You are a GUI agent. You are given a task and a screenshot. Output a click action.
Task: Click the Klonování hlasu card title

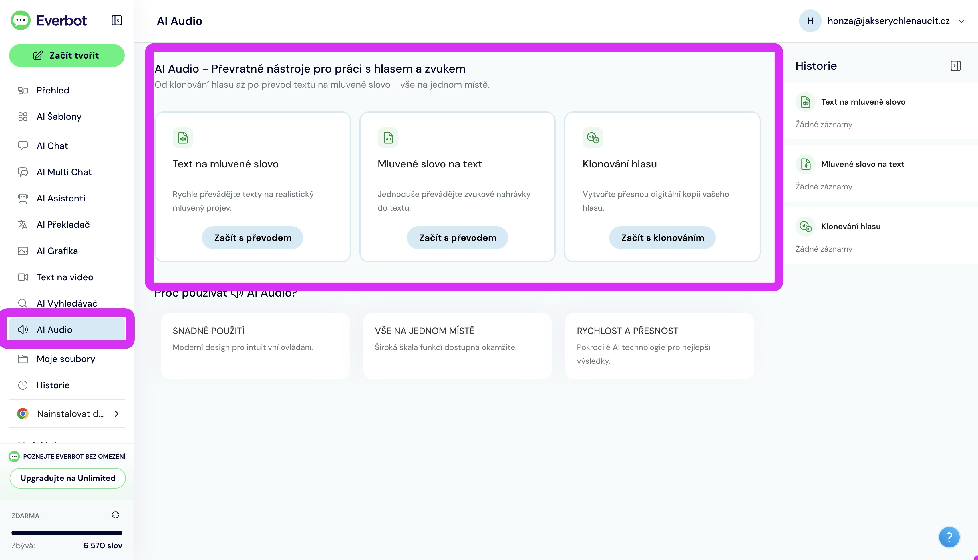[x=619, y=164]
